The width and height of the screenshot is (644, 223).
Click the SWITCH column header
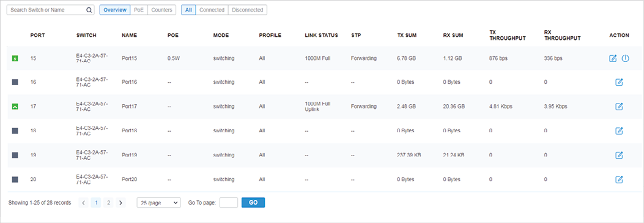pos(86,36)
